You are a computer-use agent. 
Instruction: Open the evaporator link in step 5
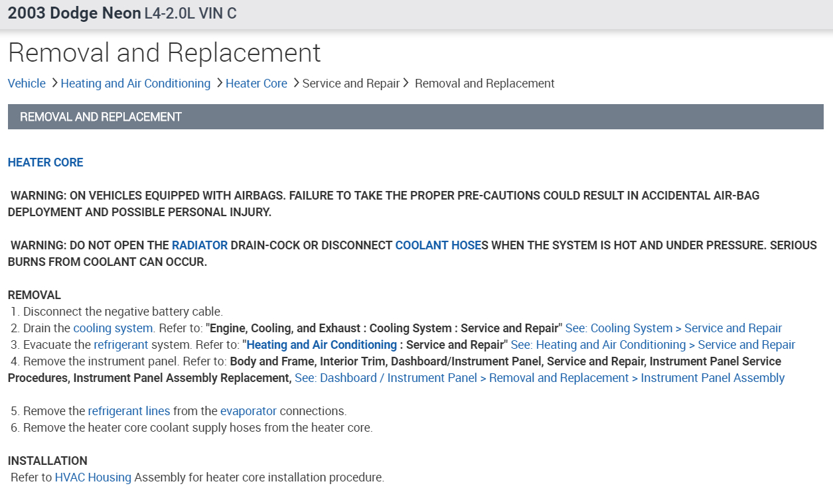tap(248, 411)
